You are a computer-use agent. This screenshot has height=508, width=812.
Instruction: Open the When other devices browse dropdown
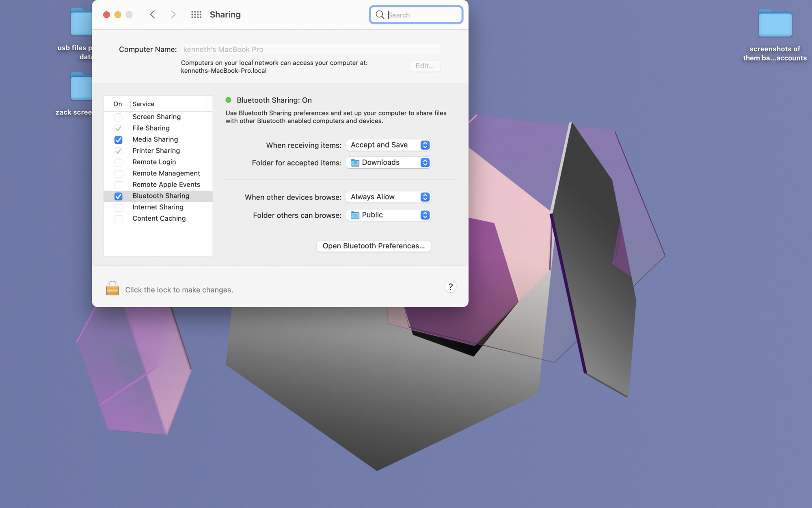[x=388, y=197]
